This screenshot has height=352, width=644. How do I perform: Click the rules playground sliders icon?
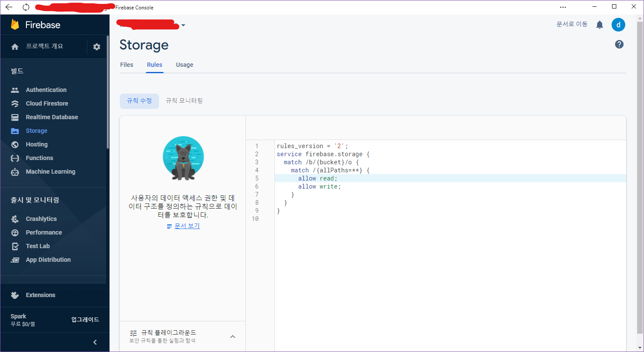(x=133, y=333)
